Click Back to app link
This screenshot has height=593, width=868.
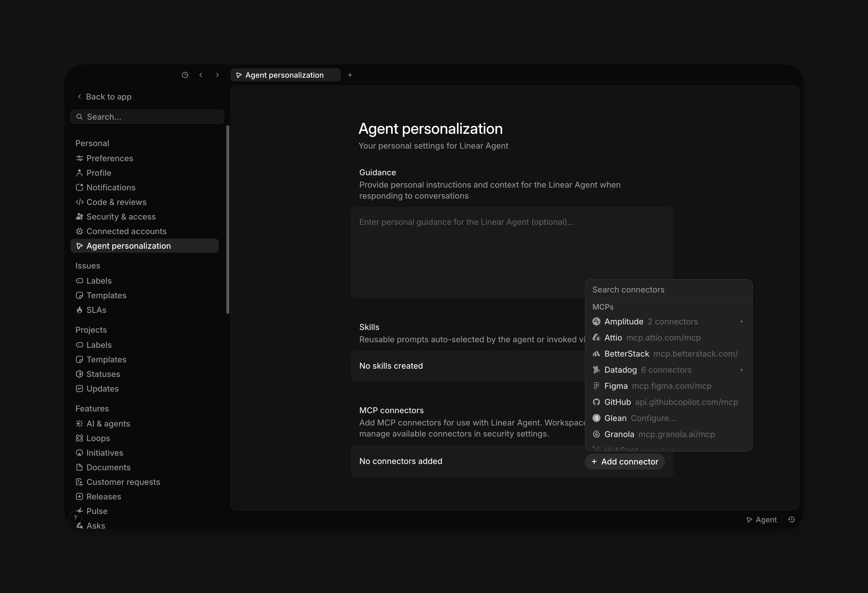point(104,97)
